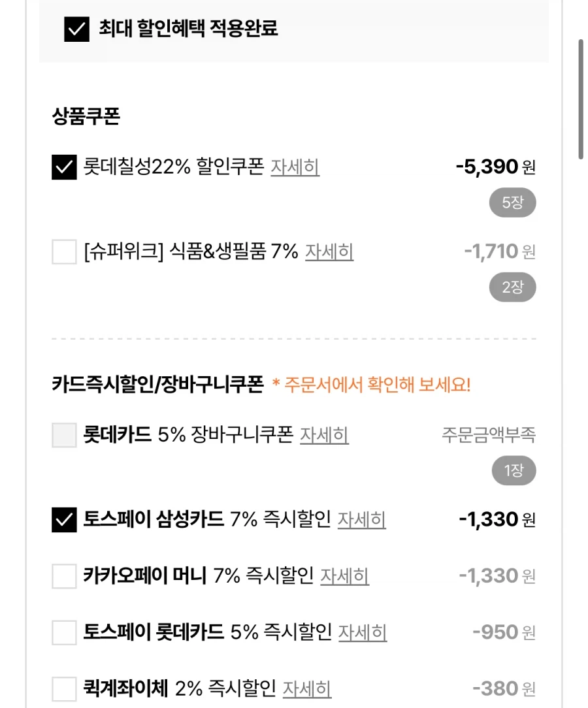Open 자세히 link for 롯데카드 장바구니쿠폰

click(324, 435)
